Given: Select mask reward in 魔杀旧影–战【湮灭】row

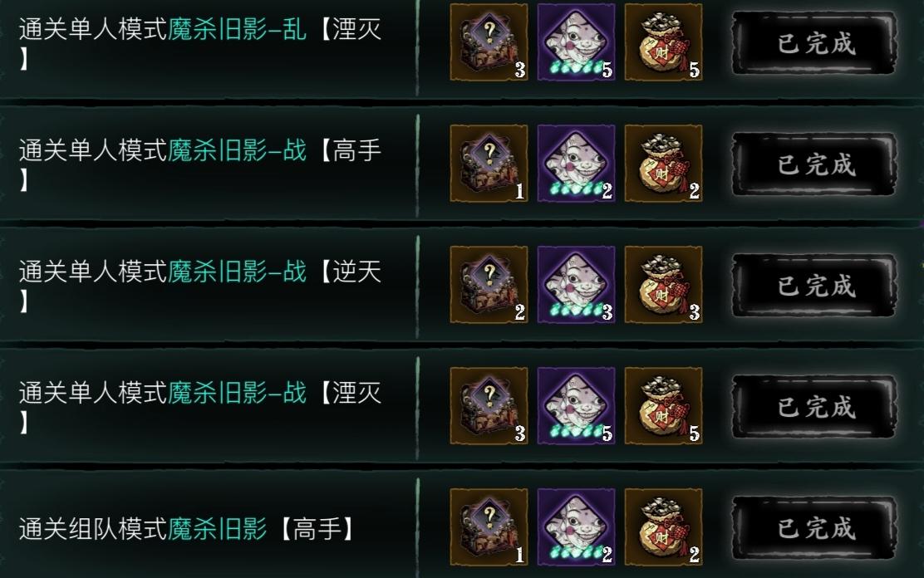Looking at the screenshot, I should 577,406.
